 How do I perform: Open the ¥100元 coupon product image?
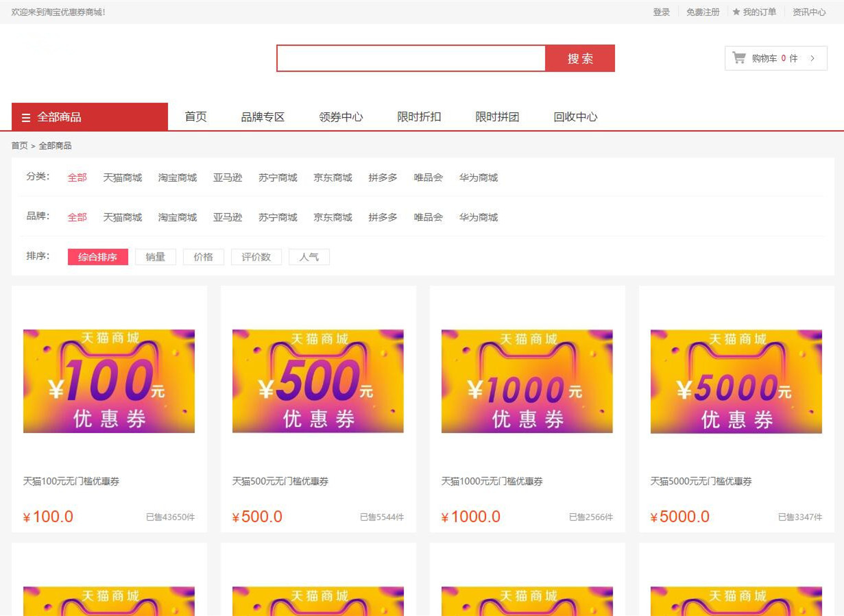[x=109, y=381]
